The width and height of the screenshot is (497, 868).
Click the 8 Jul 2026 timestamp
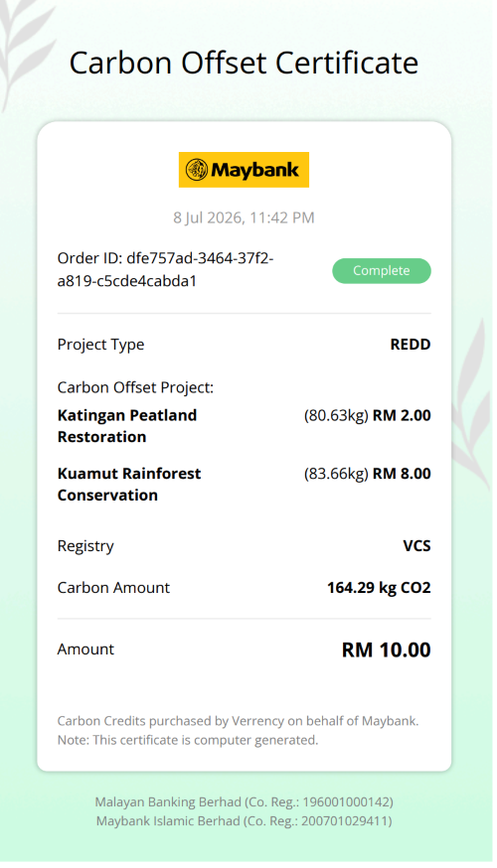coord(244,217)
